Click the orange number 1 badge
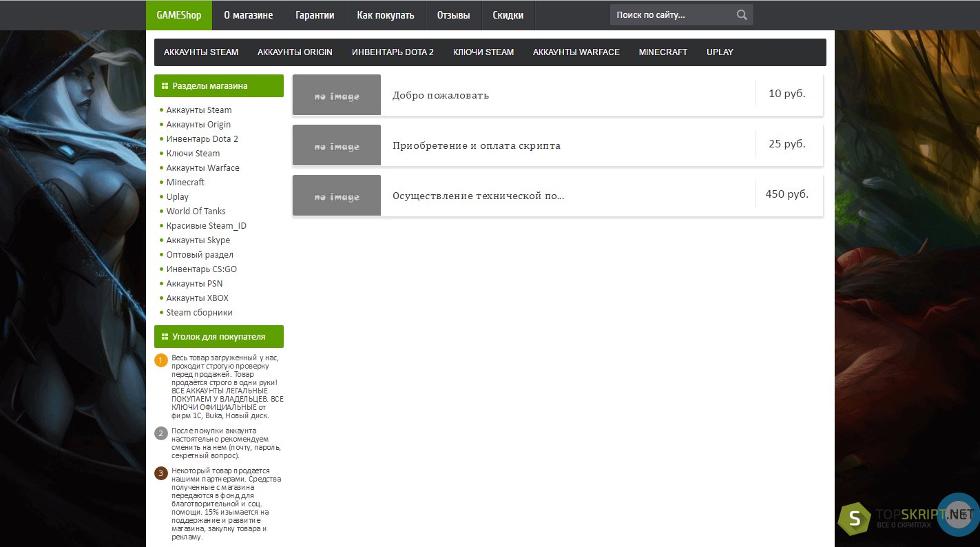The image size is (980, 547). (161, 360)
